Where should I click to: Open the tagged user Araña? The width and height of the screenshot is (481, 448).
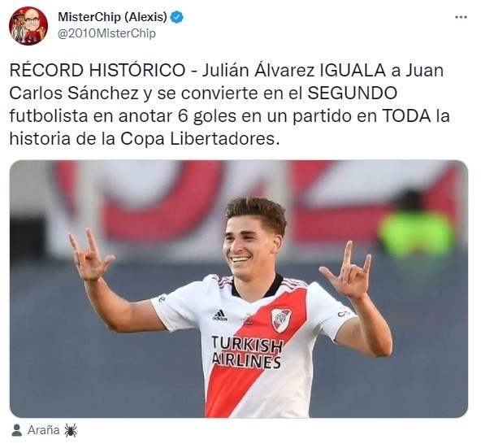click(x=44, y=430)
